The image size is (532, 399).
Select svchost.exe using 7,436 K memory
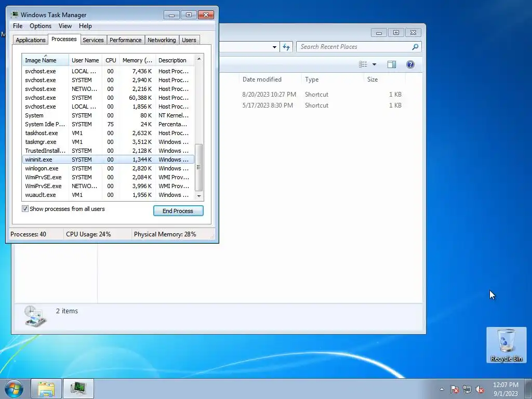point(108,71)
